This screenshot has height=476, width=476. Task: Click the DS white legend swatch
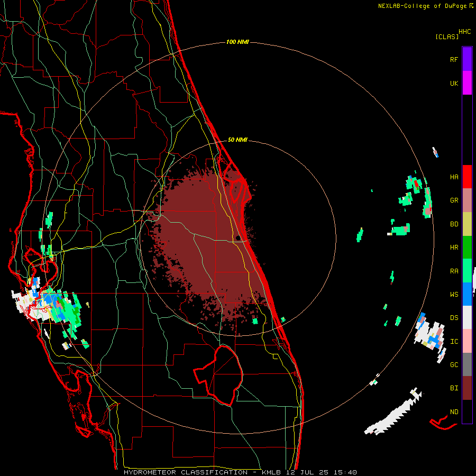click(467, 317)
